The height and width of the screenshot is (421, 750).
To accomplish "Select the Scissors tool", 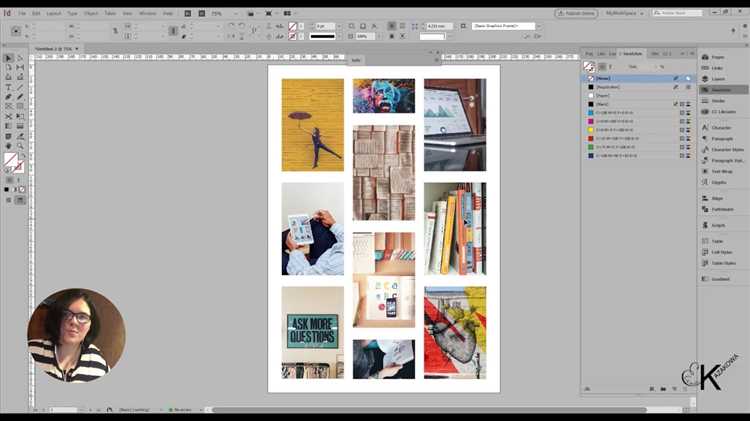I will pyautogui.click(x=8, y=116).
